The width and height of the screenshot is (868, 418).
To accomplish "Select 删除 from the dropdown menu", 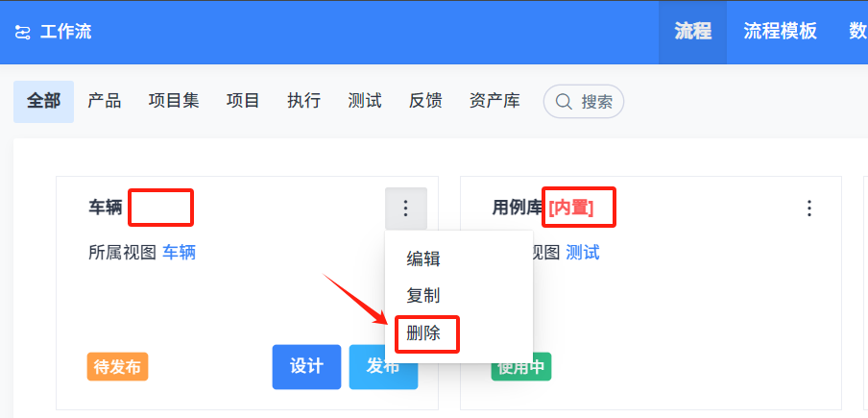I will tap(422, 333).
